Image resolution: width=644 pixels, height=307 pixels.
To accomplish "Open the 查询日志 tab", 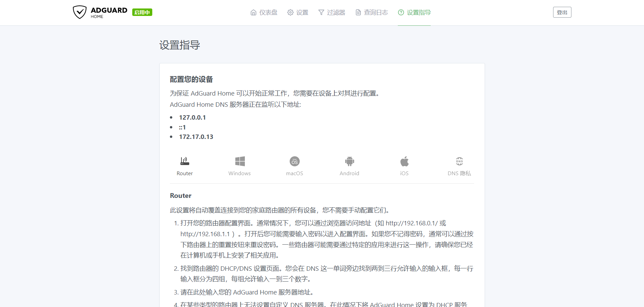I will (375, 12).
